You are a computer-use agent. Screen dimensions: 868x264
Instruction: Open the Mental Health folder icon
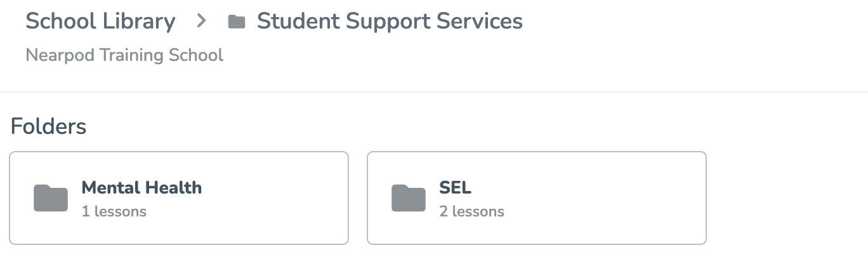pos(51,198)
